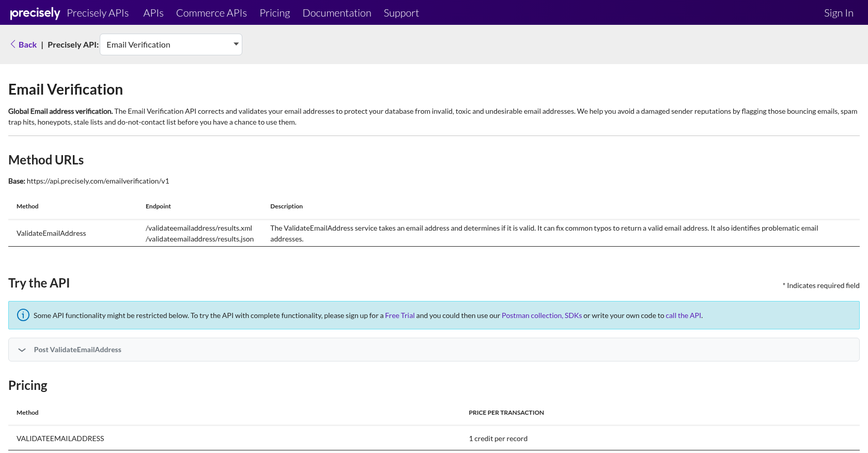The width and height of the screenshot is (868, 453).
Task: Click the Precisely logo
Action: click(35, 13)
